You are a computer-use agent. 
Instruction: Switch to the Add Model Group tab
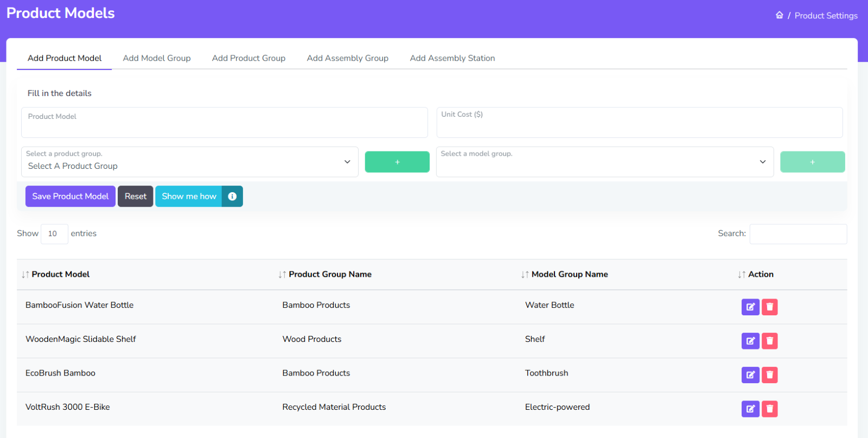[157, 58]
